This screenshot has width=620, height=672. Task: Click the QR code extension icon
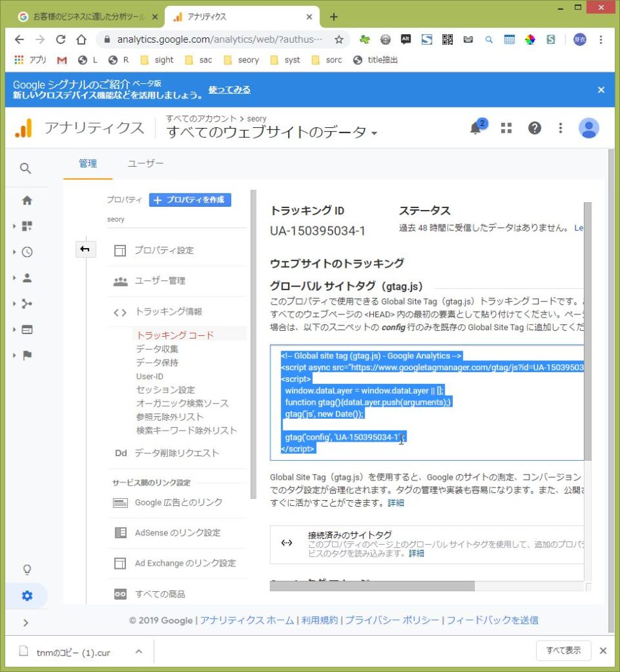(x=447, y=39)
